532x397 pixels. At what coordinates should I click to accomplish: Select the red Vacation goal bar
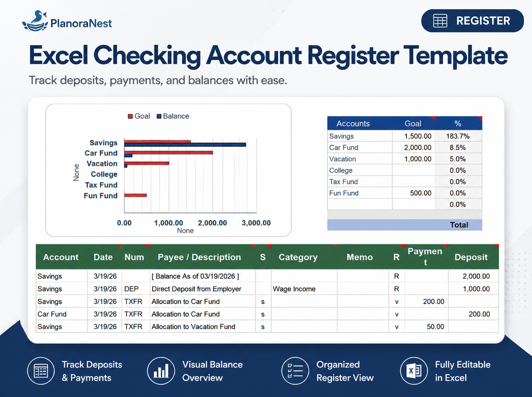click(146, 163)
